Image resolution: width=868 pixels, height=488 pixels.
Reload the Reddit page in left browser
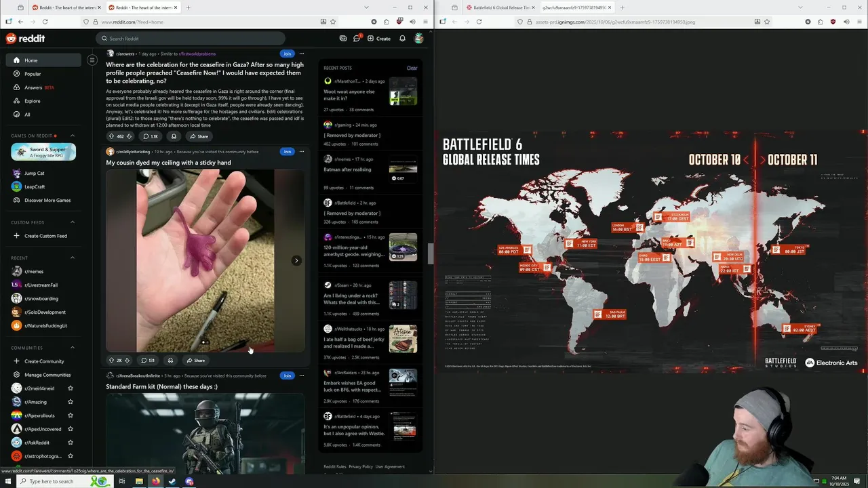click(45, 22)
